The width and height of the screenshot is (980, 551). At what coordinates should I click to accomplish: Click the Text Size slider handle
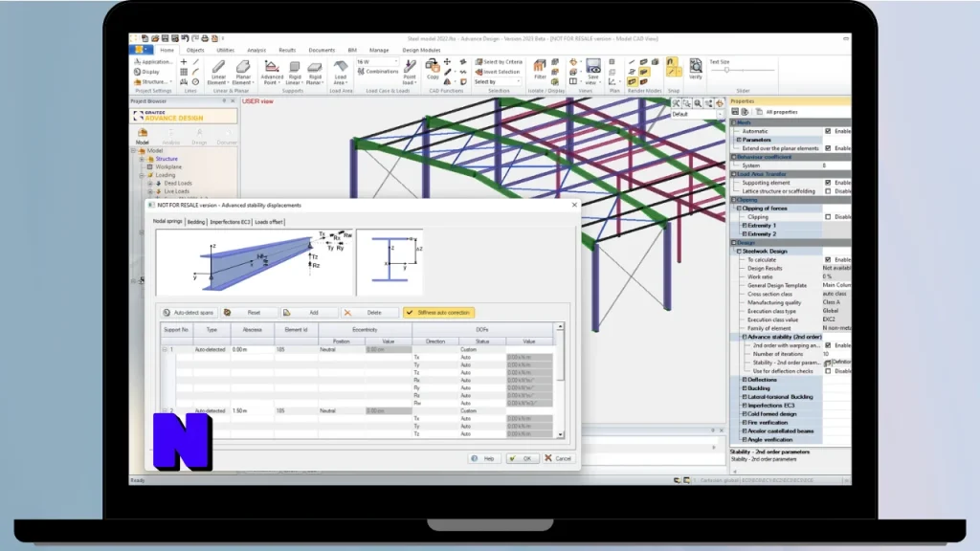726,71
